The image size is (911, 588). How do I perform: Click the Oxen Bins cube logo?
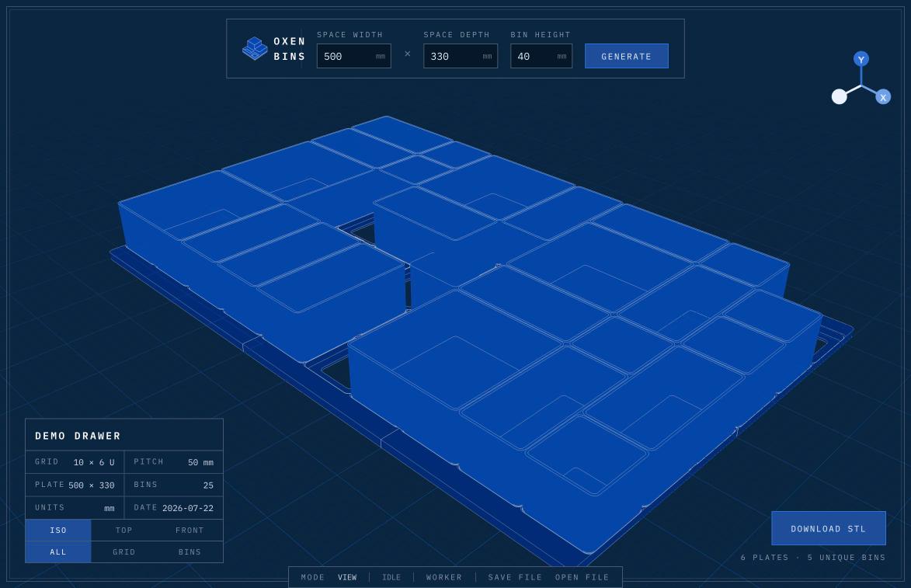tap(255, 48)
